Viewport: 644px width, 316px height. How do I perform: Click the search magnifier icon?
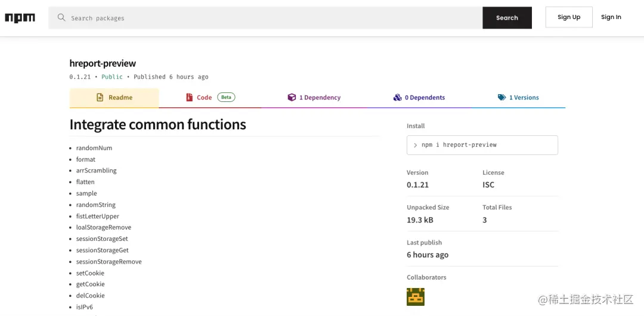61,18
